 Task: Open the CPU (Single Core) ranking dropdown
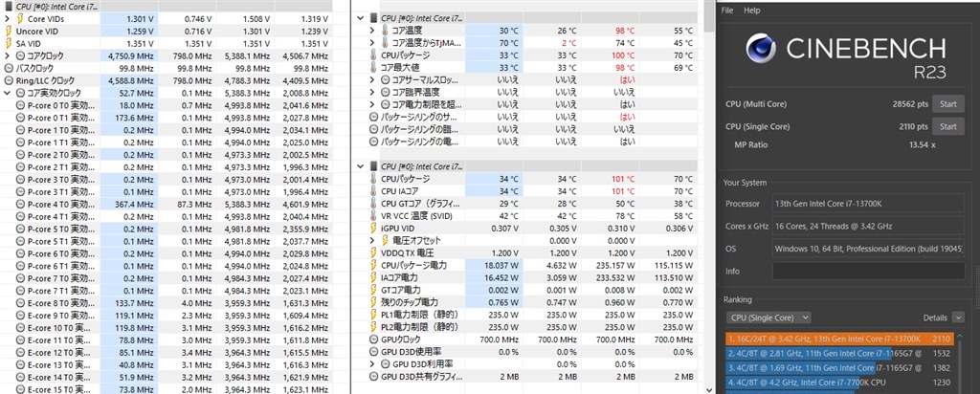[768, 317]
